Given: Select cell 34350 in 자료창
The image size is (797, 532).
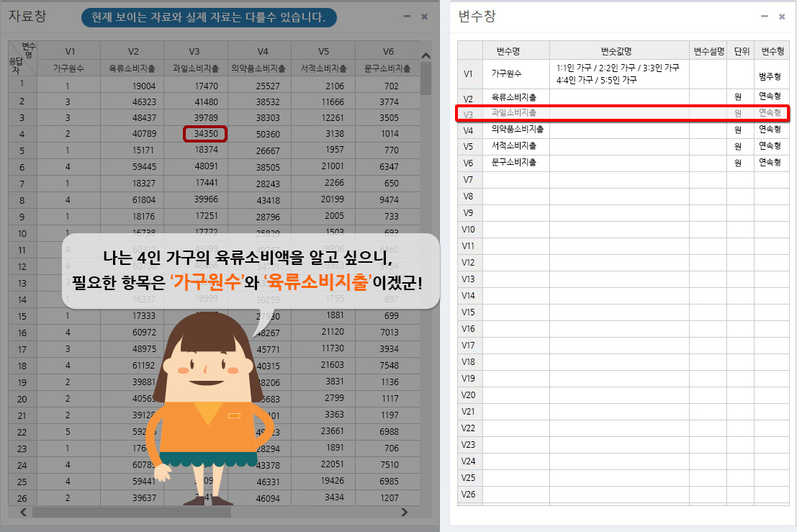Looking at the screenshot, I should coord(205,134).
